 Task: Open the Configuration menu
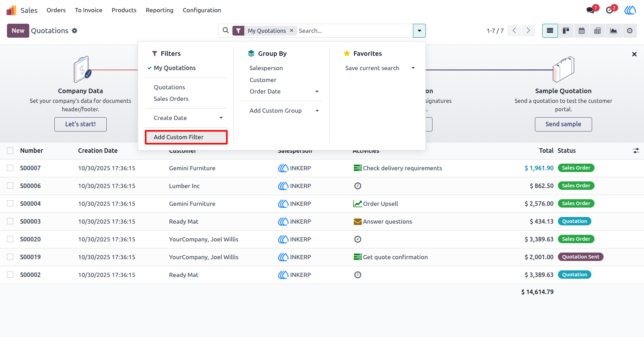[202, 10]
